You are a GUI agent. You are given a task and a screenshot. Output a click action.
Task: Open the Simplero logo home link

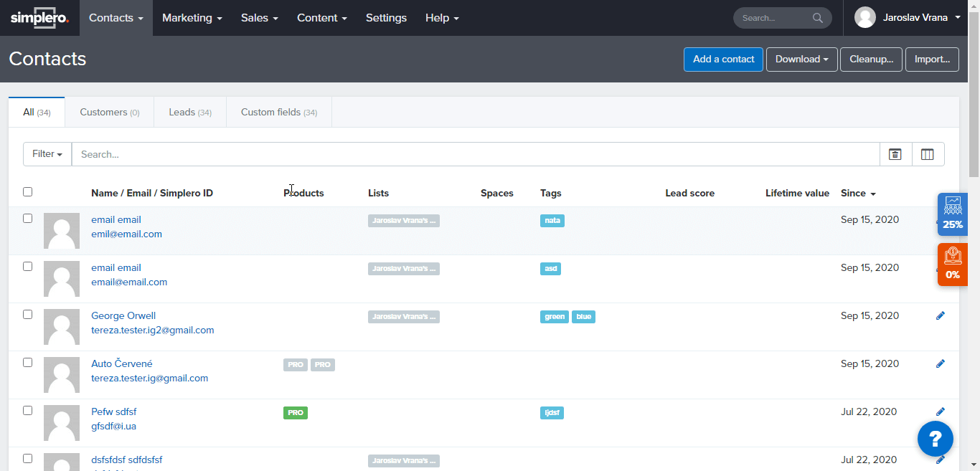point(39,18)
